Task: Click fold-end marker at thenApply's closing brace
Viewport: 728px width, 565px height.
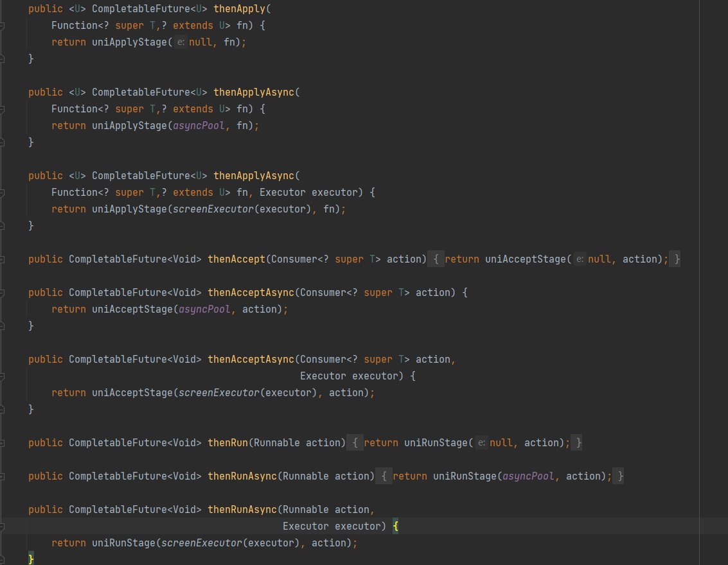Action: 3,59
